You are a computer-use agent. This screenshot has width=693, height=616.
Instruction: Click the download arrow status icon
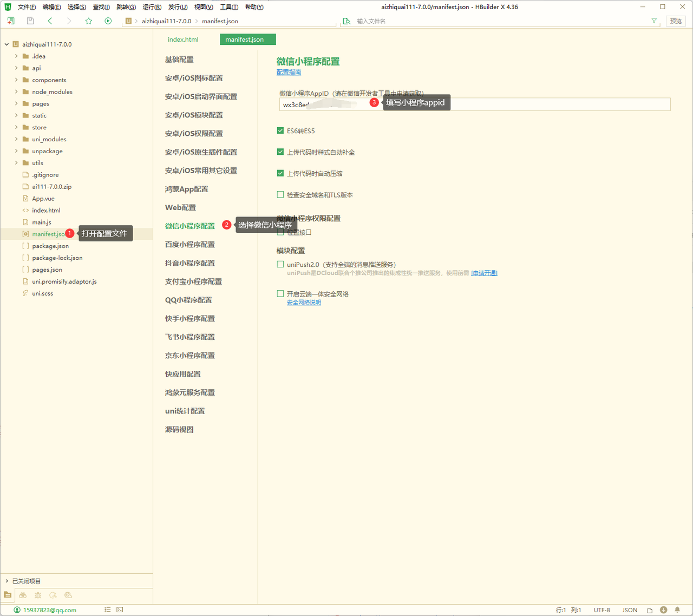(664, 610)
